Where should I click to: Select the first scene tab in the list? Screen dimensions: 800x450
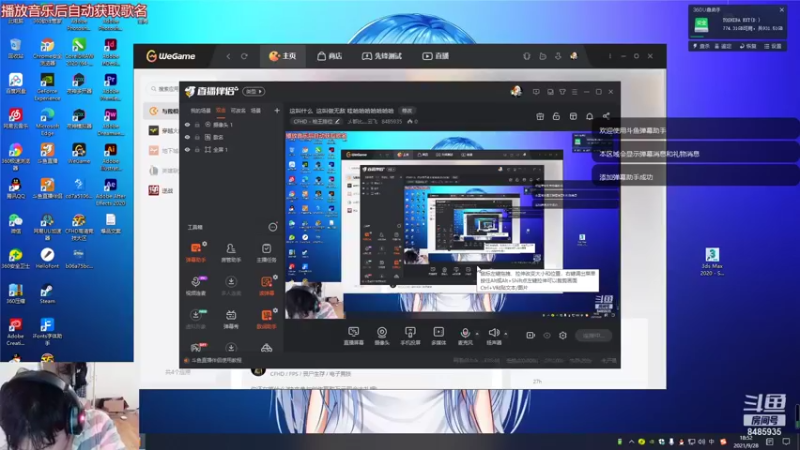pos(200,110)
